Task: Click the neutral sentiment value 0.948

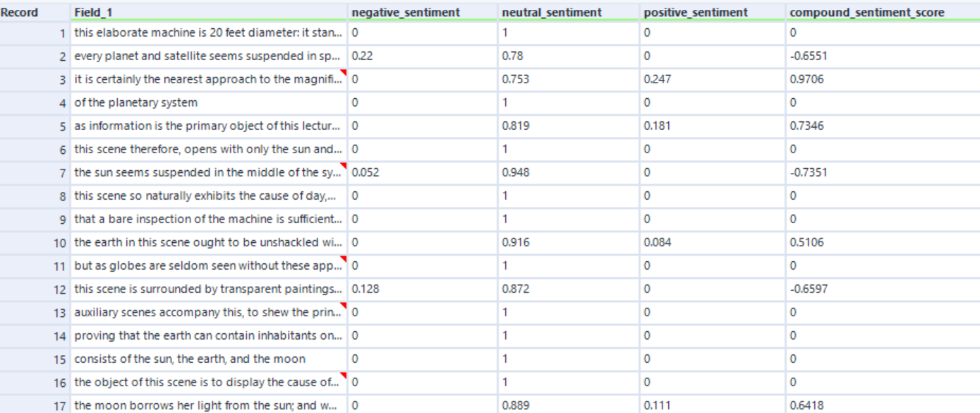Action: point(515,173)
